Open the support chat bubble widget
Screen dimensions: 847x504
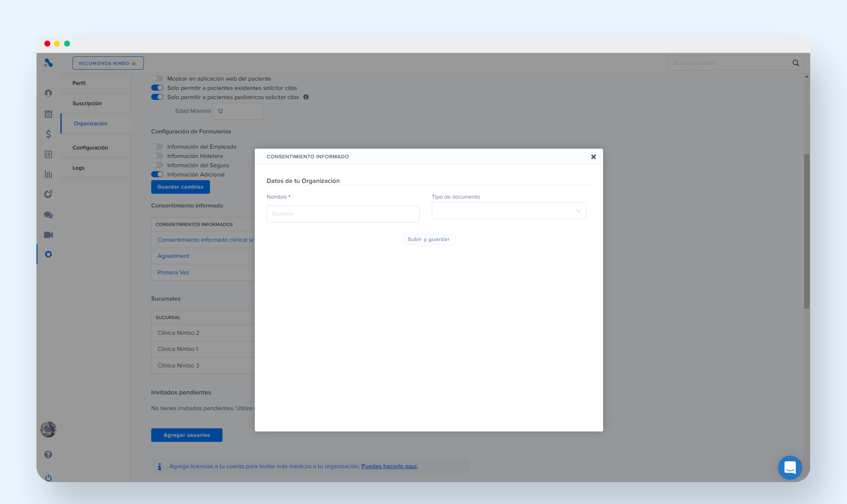click(x=790, y=468)
